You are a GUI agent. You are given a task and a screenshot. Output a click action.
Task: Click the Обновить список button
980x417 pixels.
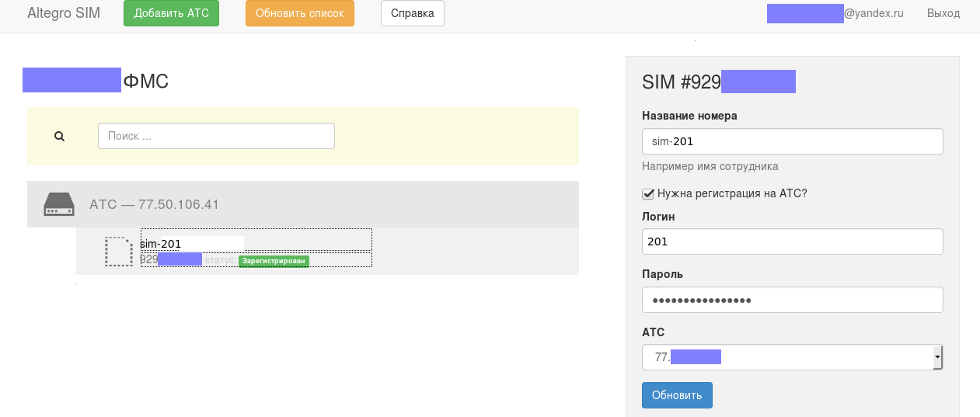(x=300, y=13)
